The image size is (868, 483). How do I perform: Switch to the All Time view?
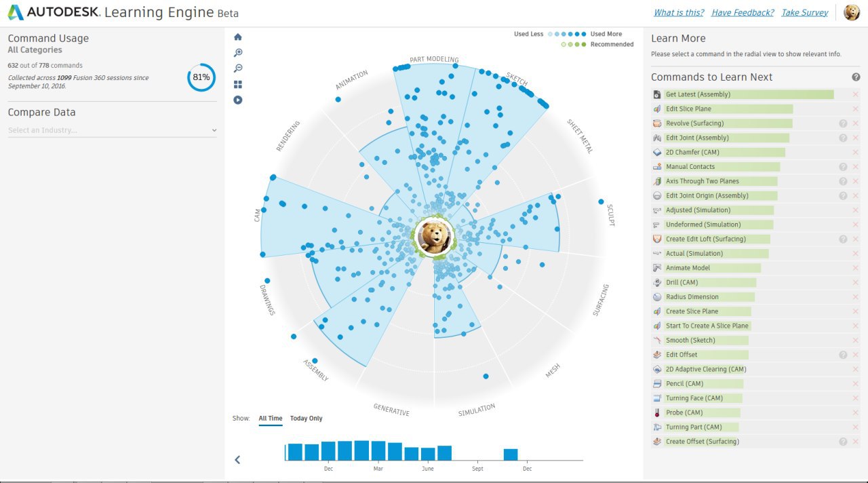(x=271, y=419)
